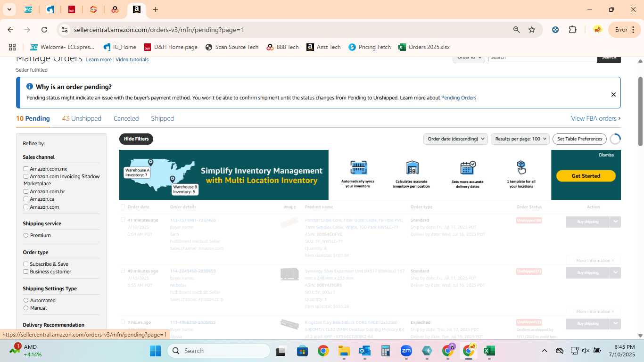The image size is (644, 362).
Task: Switch to the D&H browser tab
Action: click(x=72, y=9)
